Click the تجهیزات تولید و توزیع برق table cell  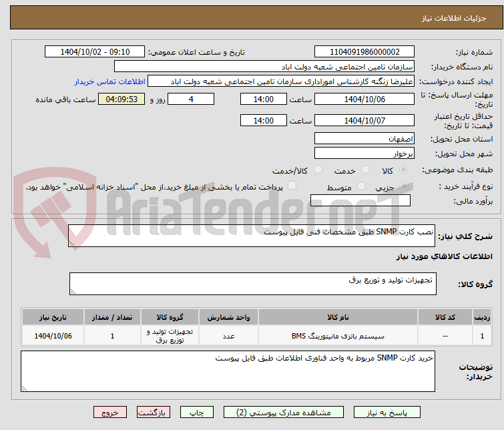[170, 336]
